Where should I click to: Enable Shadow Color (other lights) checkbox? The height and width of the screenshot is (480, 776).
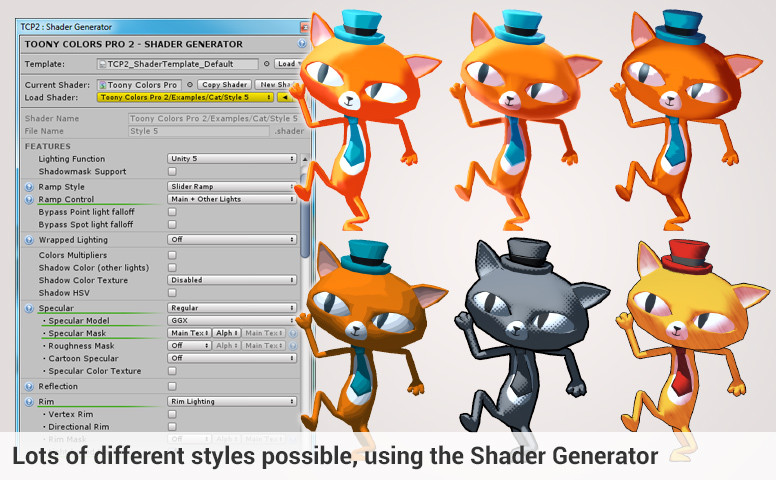(172, 268)
